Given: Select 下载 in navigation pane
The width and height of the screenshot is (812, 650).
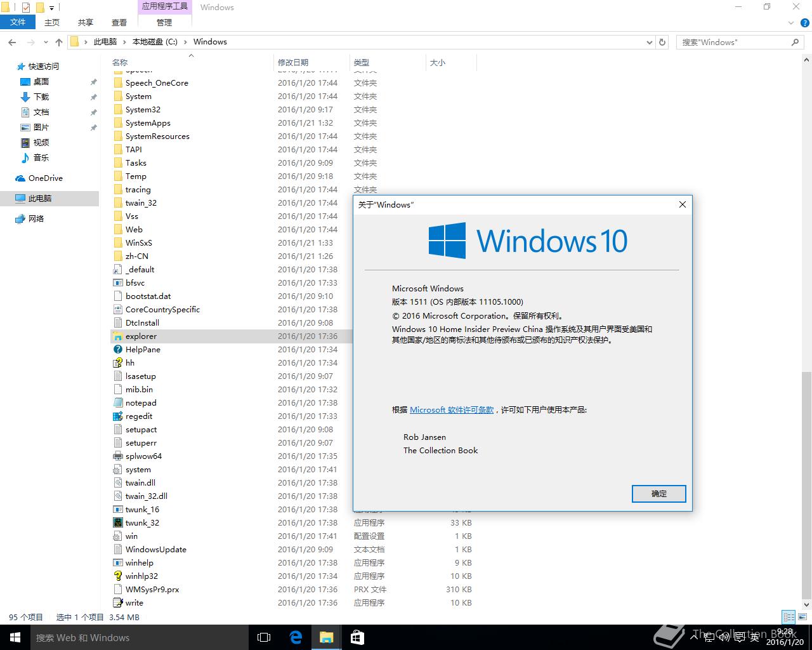Looking at the screenshot, I should (x=41, y=96).
